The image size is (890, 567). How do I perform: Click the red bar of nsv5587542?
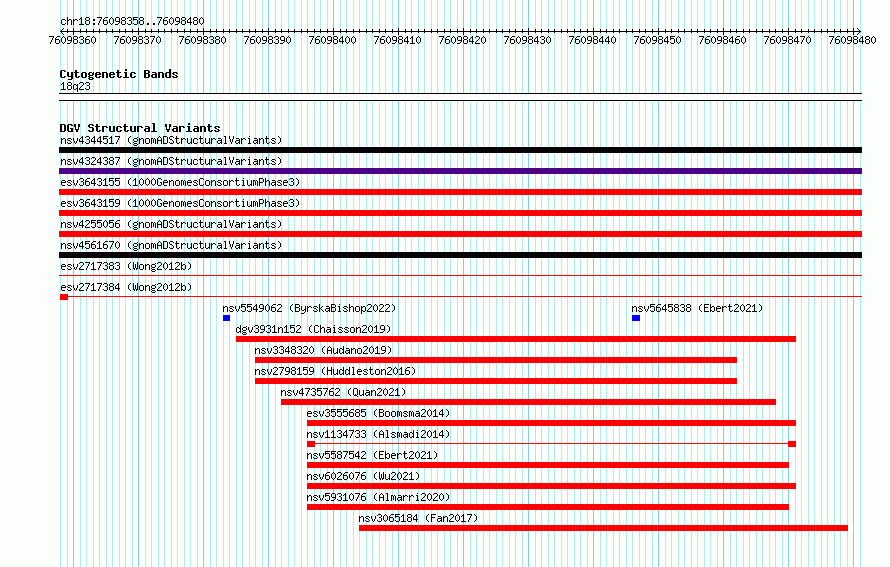[x=548, y=465]
